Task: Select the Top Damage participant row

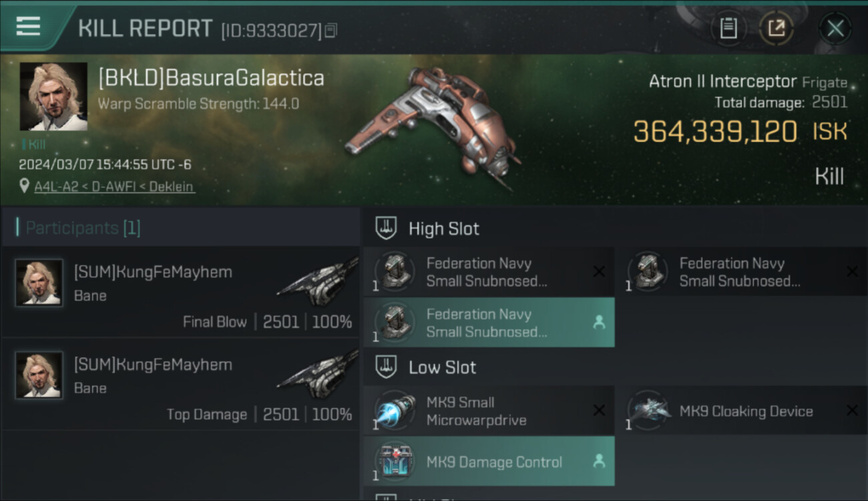Action: (180, 384)
